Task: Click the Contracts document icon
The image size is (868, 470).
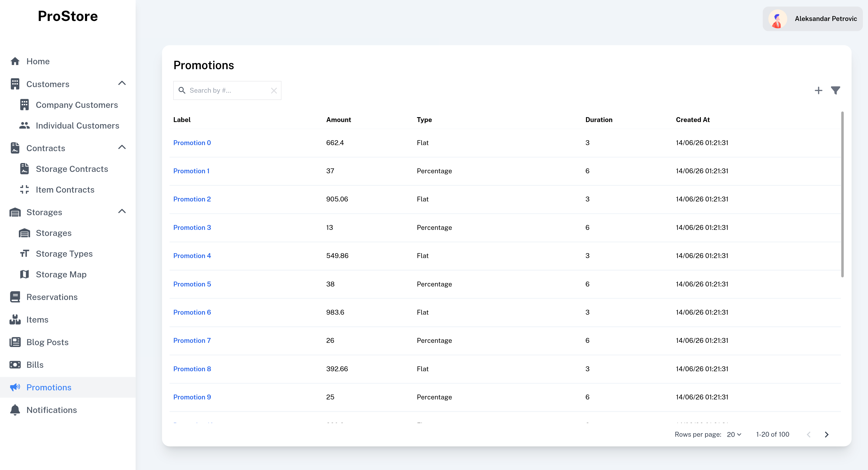Action: pos(15,148)
